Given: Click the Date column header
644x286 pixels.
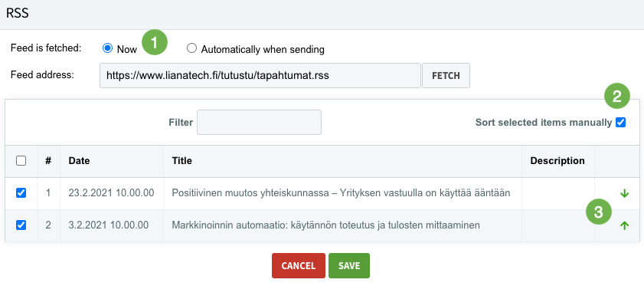Looking at the screenshot, I should (79, 161).
